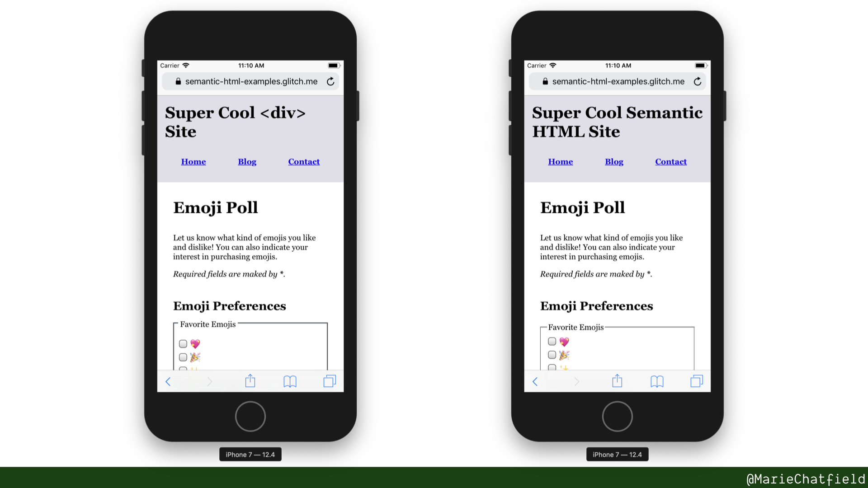The image size is (868, 488).
Task: Toggle first Favorite Emojis checkbox on left
Action: tap(183, 343)
